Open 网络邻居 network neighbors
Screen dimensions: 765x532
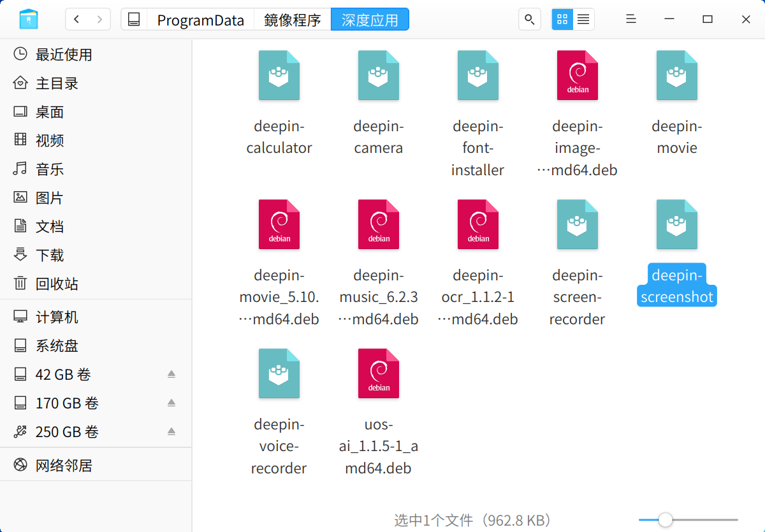pyautogui.click(x=96, y=466)
